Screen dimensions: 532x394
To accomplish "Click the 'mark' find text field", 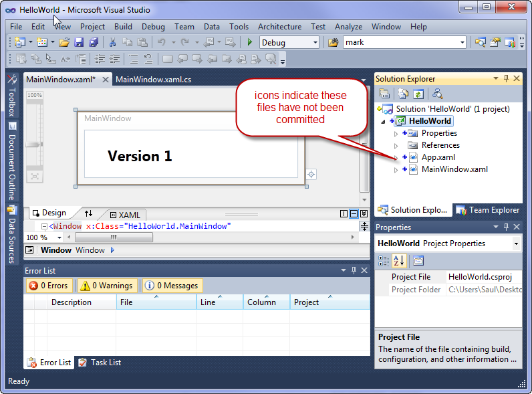I will tap(400, 42).
